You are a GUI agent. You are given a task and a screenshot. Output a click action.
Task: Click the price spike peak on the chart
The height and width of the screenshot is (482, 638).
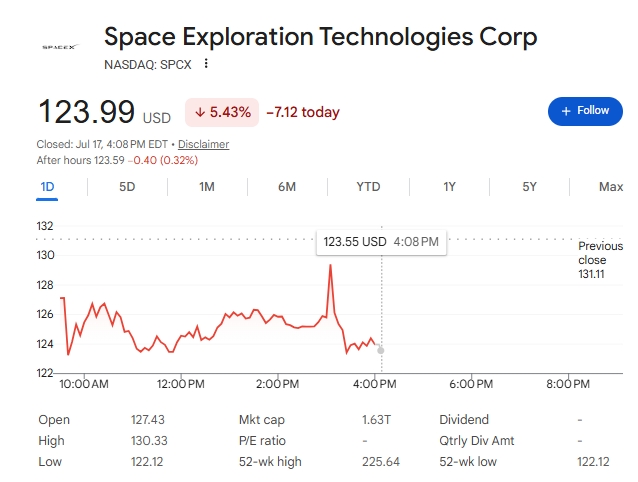[x=330, y=265]
